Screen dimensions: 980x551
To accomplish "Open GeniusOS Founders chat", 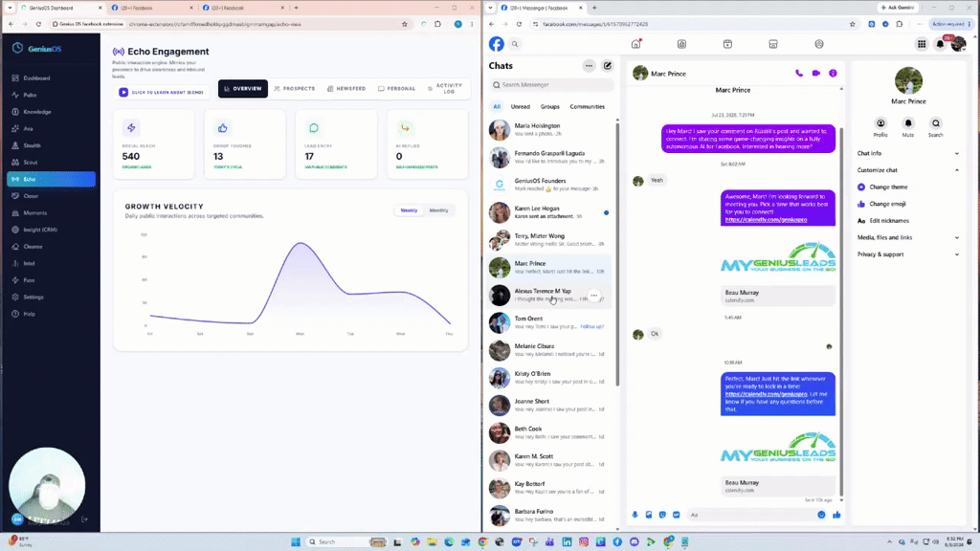I will [550, 185].
